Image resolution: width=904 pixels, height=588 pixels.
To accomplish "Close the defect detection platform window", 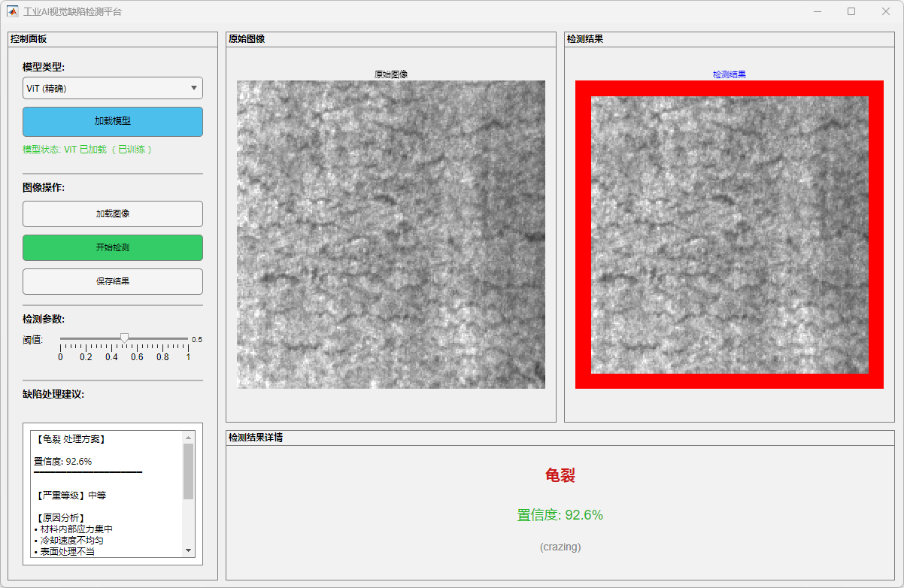I will point(885,11).
